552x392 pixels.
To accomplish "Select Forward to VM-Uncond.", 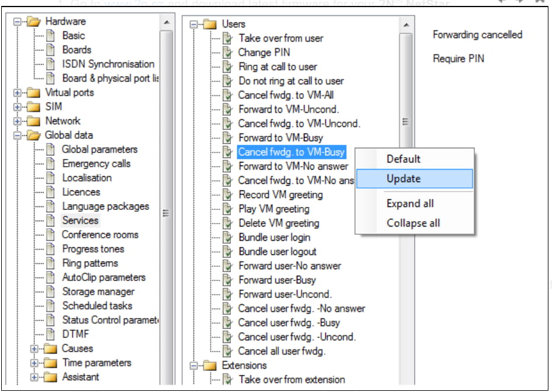I will coord(288,110).
